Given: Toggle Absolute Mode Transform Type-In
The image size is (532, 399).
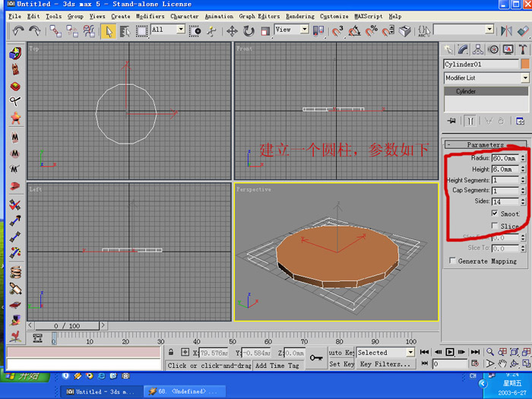Looking at the screenshot, I should coord(185,352).
